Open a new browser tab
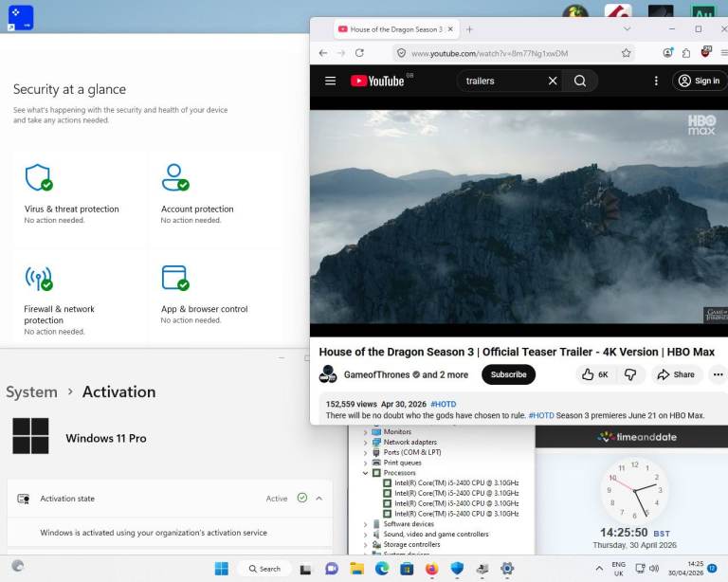This screenshot has height=582, width=728. [469, 29]
